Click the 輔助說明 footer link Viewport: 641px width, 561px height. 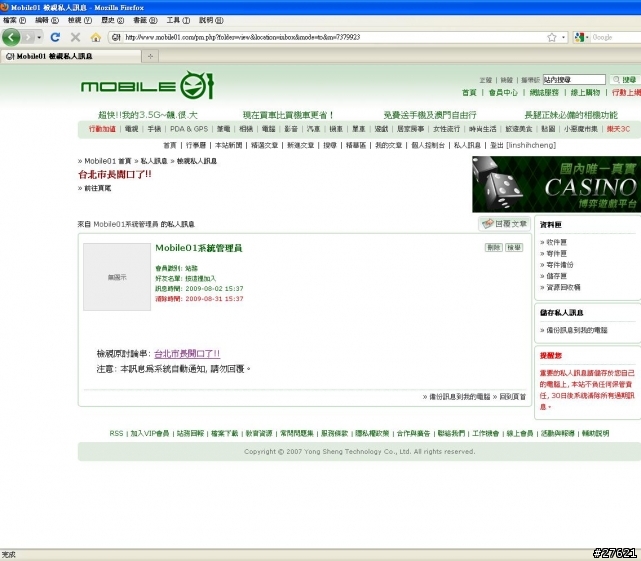(x=596, y=433)
